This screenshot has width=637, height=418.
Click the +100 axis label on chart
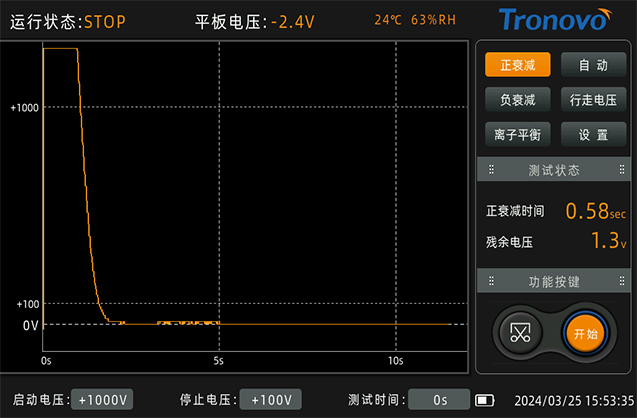[28, 304]
